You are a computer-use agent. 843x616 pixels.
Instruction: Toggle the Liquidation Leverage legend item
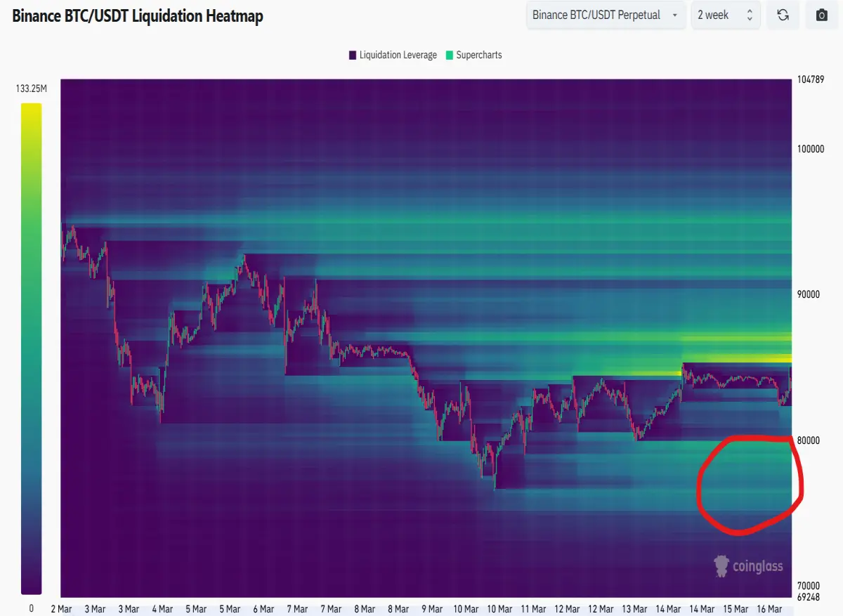393,55
